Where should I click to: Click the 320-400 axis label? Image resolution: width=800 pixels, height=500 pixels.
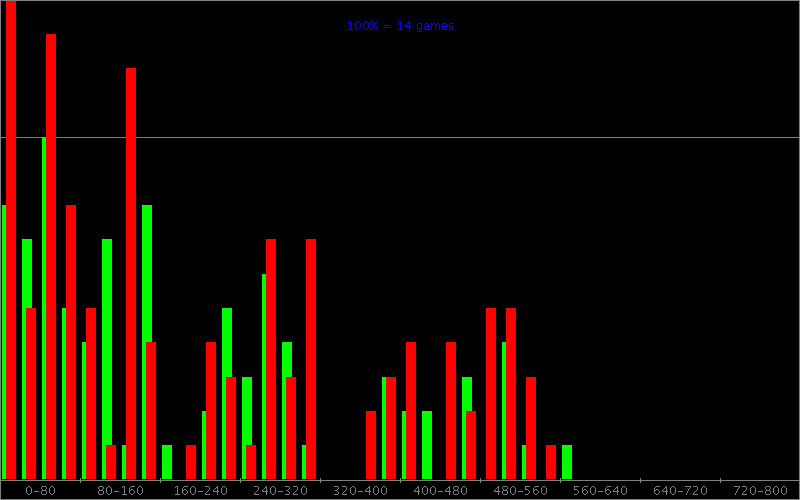360,491
